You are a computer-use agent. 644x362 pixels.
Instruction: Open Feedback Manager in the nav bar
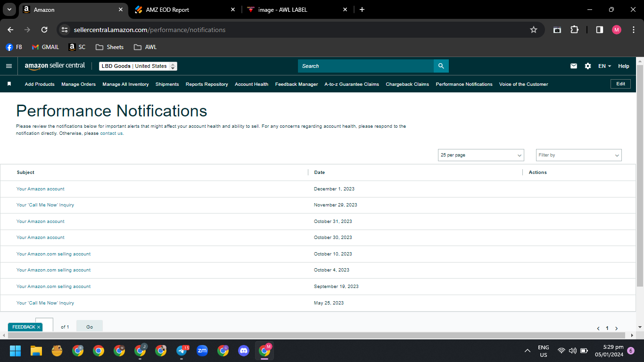tap(297, 84)
